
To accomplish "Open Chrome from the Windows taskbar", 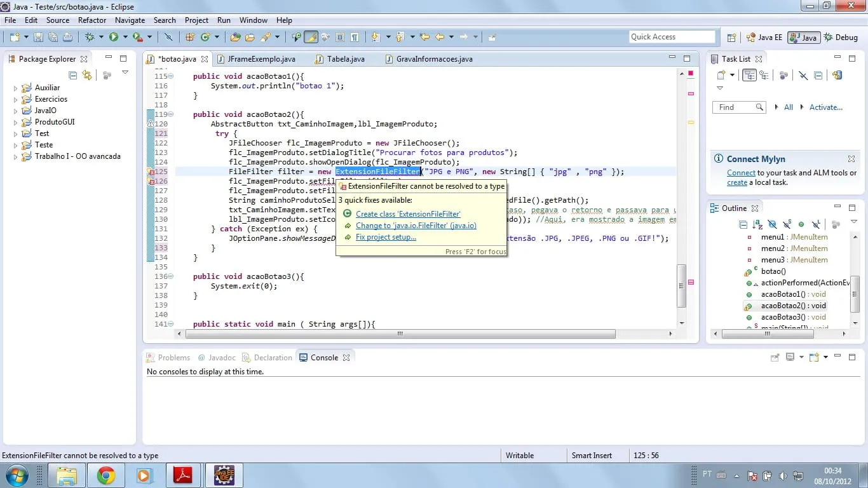I will [105, 475].
